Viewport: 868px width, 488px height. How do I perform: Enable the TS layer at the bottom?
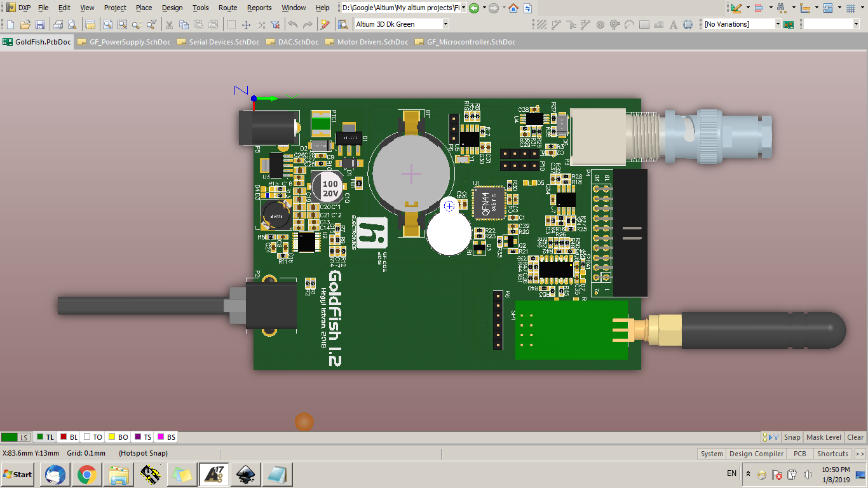tap(143, 437)
